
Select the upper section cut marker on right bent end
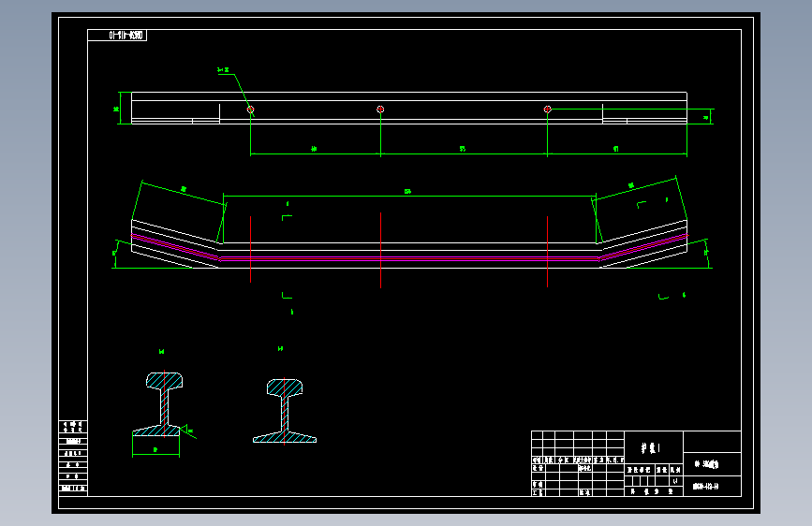(x=653, y=202)
